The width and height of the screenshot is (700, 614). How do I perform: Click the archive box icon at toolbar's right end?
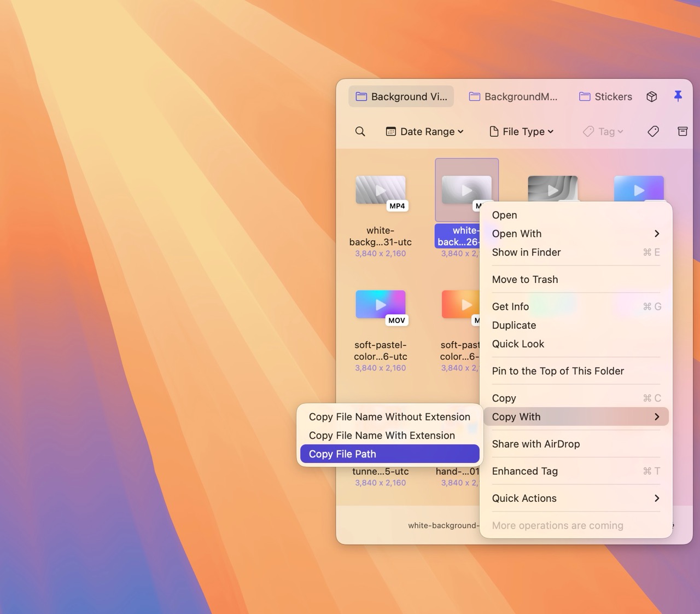682,131
